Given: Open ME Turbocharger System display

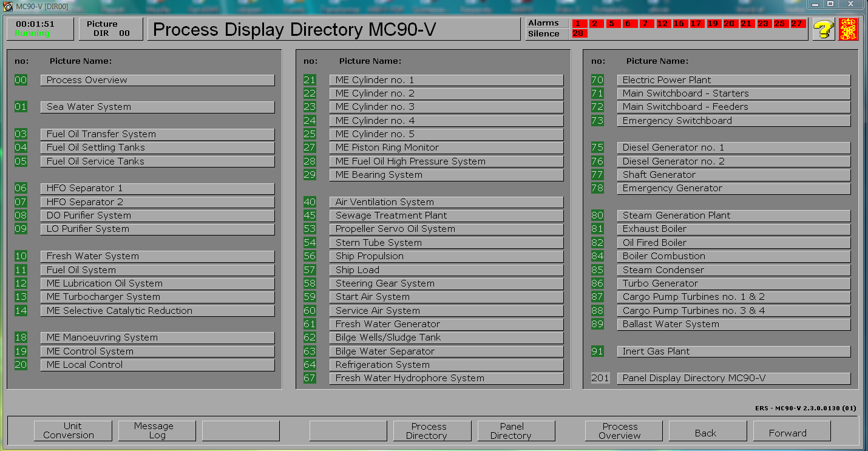Looking at the screenshot, I should 157,297.
